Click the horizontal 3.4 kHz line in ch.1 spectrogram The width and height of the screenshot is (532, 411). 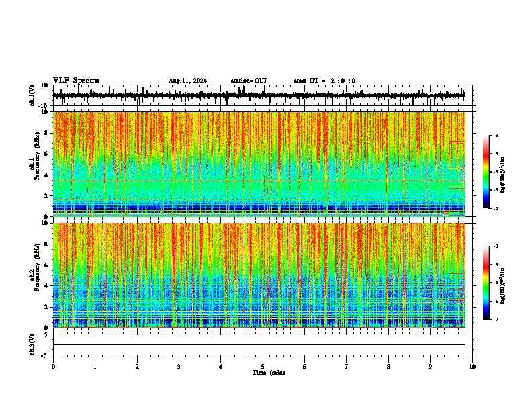(259, 181)
